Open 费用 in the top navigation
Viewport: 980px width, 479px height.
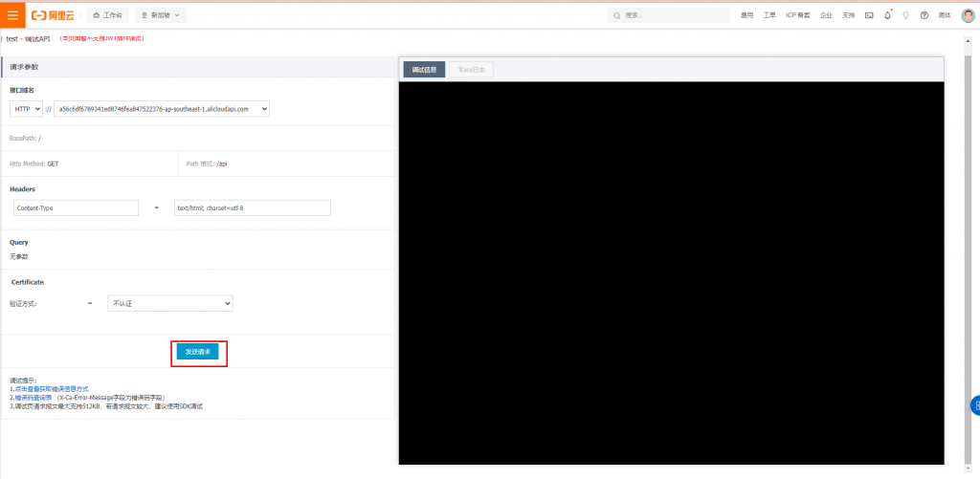coord(746,15)
